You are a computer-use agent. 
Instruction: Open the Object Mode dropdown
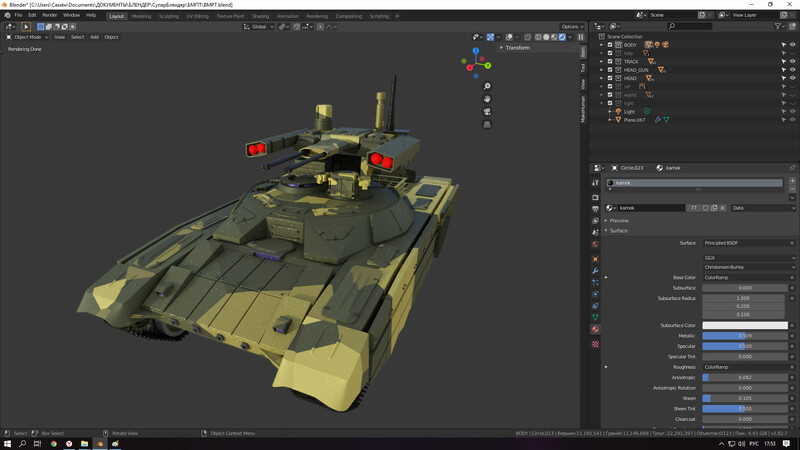point(26,37)
